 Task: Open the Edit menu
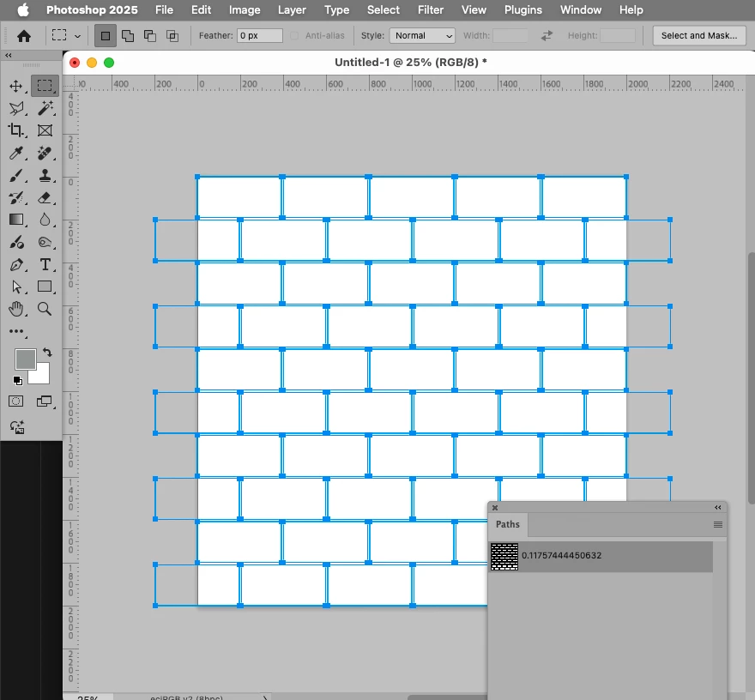(201, 10)
